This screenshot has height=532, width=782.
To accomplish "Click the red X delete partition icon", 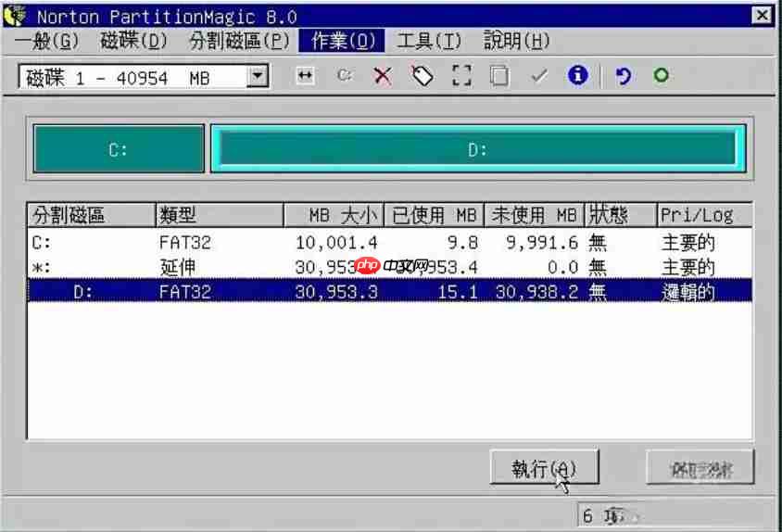I will [x=383, y=76].
